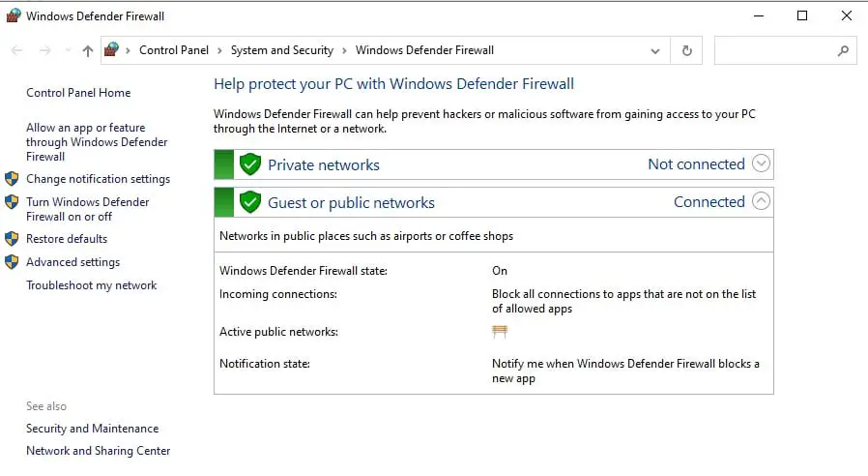
Task: Click Block all connections value text
Action: (623, 301)
